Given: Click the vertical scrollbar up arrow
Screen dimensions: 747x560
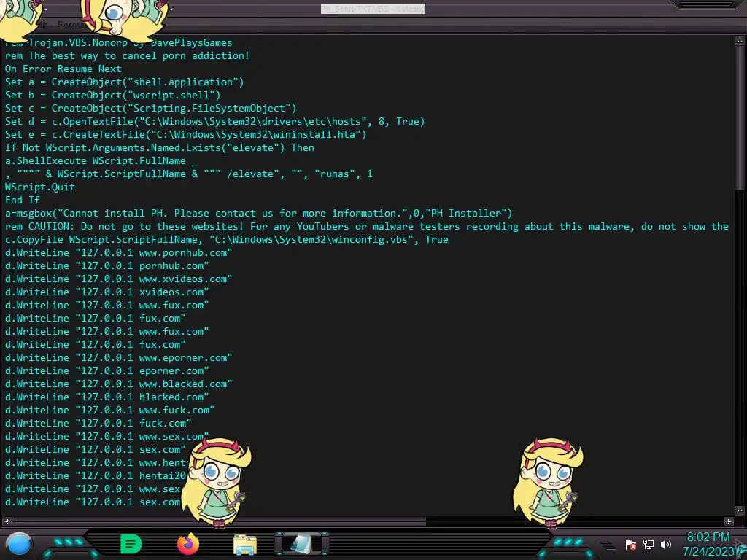Looking at the screenshot, I should point(740,41).
